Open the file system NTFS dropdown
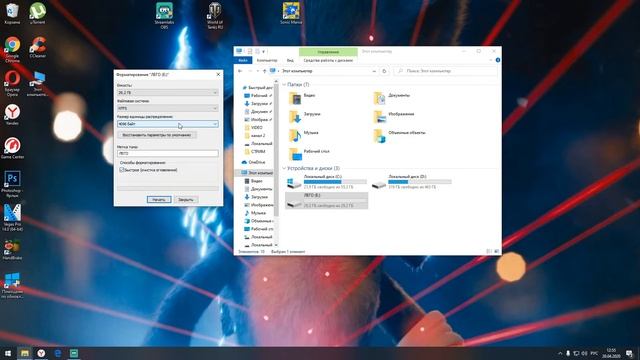The height and width of the screenshot is (360, 640). (168, 108)
